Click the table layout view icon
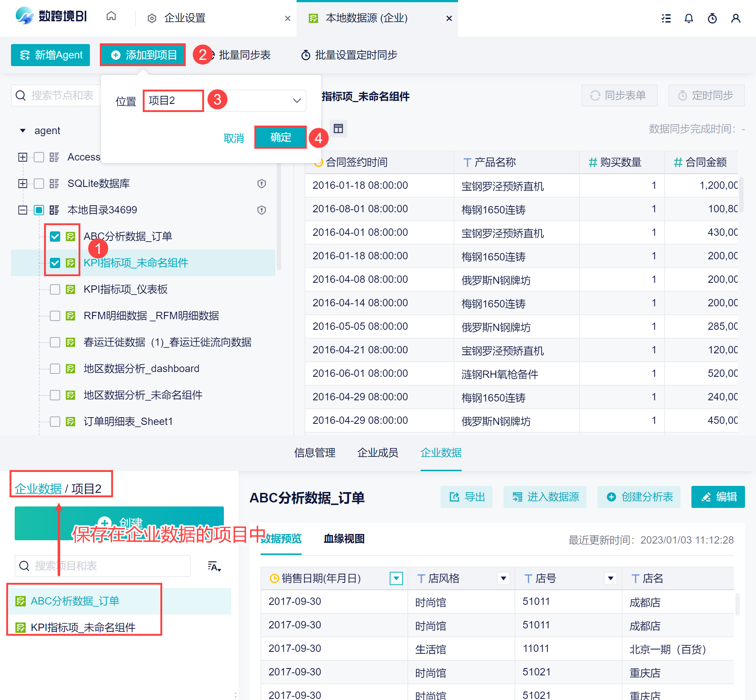 338,129
